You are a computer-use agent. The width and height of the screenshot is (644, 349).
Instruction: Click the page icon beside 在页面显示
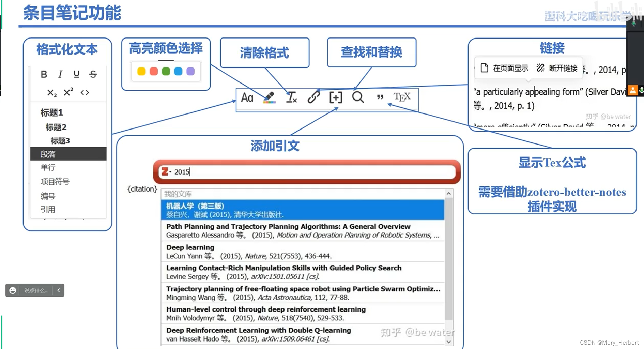point(484,68)
